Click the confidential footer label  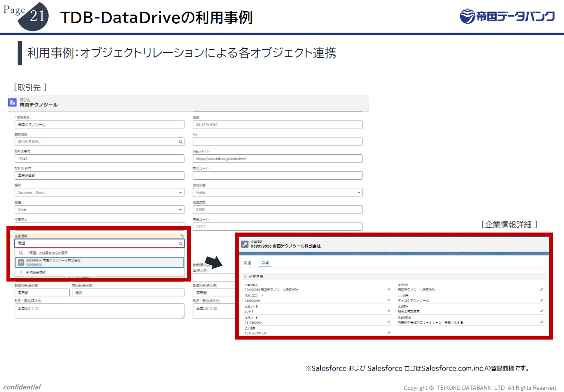(x=22, y=387)
